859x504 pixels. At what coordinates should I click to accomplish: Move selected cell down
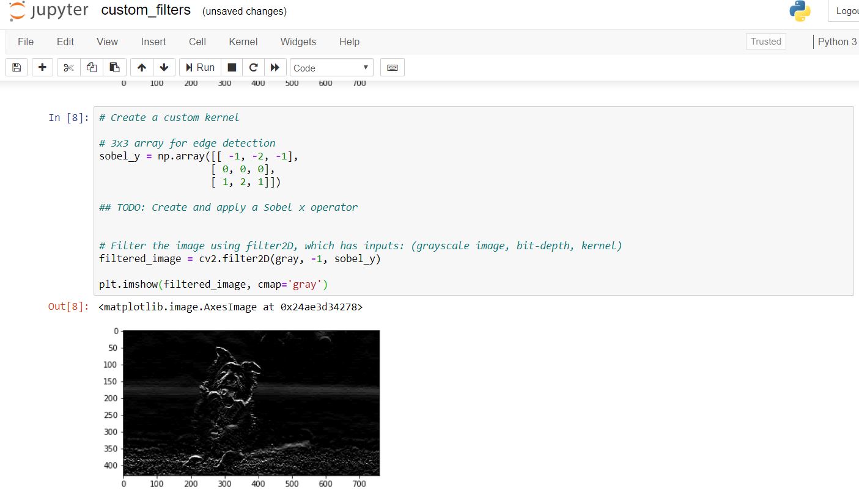pos(164,67)
